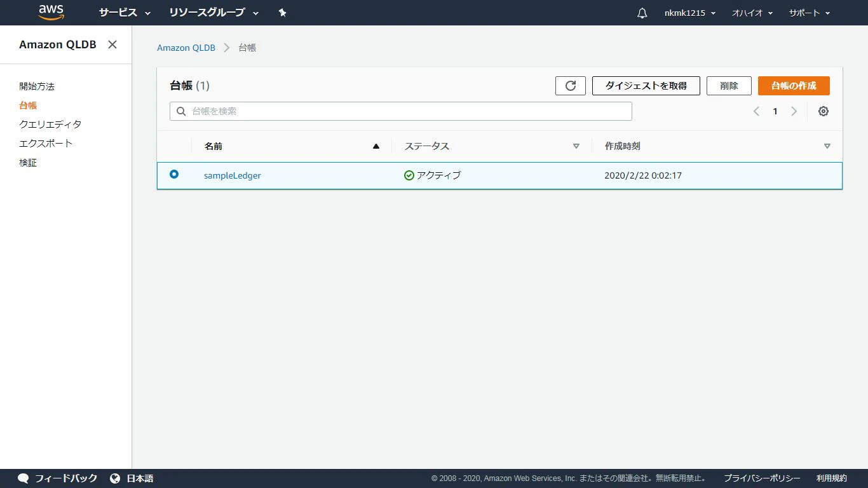Click page number 1 in pagination
The width and height of the screenshot is (868, 488).
(x=775, y=111)
